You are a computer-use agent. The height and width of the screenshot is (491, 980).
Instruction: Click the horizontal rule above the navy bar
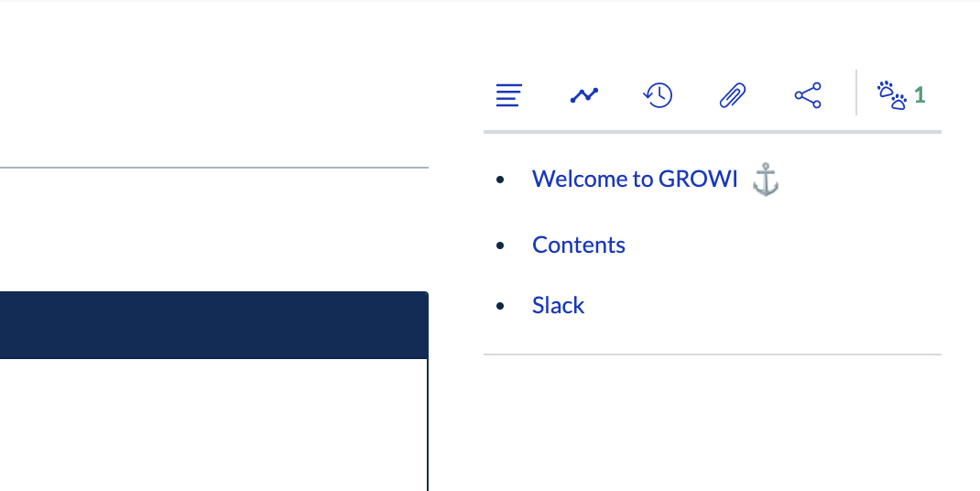[213, 168]
